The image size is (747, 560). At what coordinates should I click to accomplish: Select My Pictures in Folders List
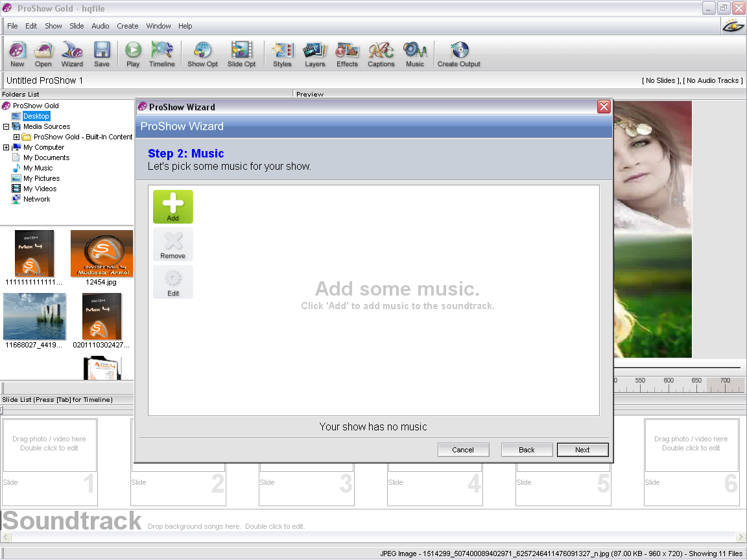pos(41,179)
